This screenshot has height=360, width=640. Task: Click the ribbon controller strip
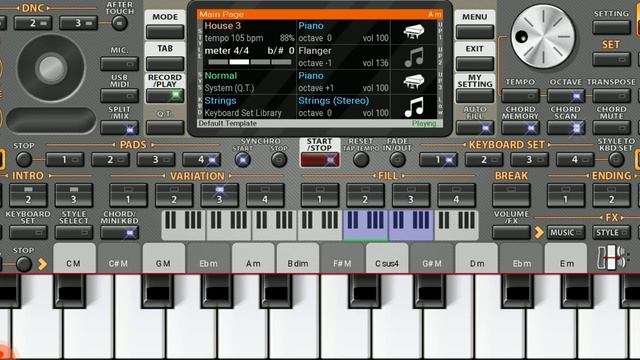[x=51, y=120]
